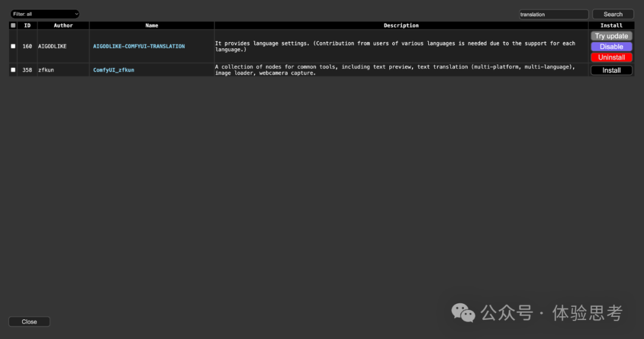Image resolution: width=644 pixels, height=339 pixels.
Task: Select the ID cell "160"
Action: tap(27, 47)
